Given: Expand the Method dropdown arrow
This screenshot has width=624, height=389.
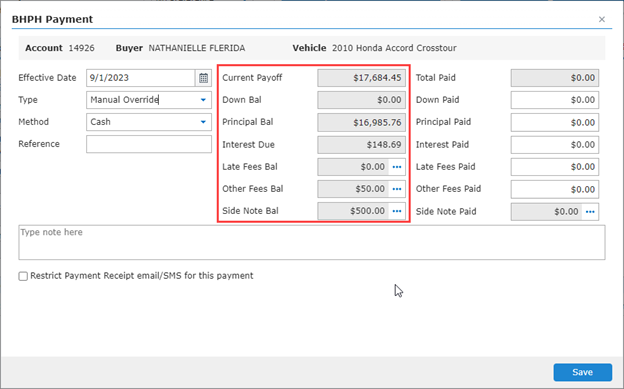Looking at the screenshot, I should click(203, 122).
